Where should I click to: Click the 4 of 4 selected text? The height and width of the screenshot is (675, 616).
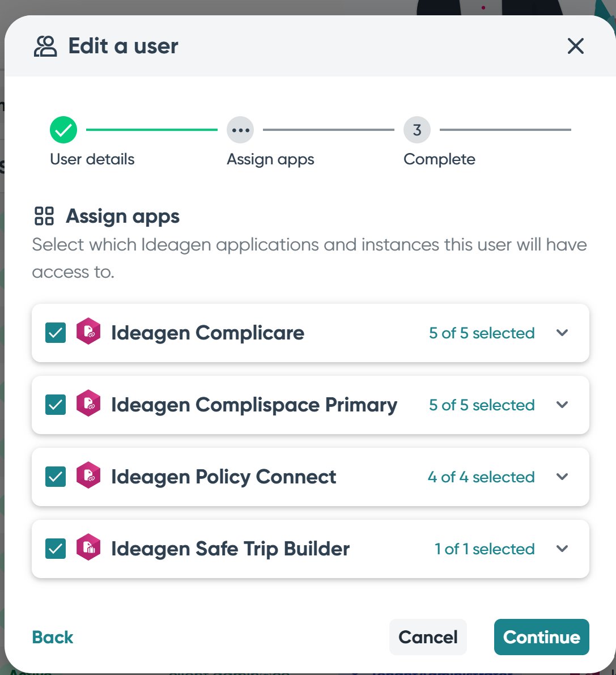click(x=481, y=477)
